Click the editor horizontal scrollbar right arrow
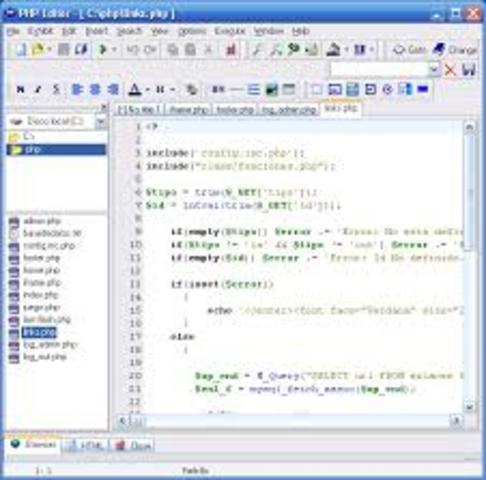Viewport: 486px width, 480px height. pyautogui.click(x=456, y=421)
